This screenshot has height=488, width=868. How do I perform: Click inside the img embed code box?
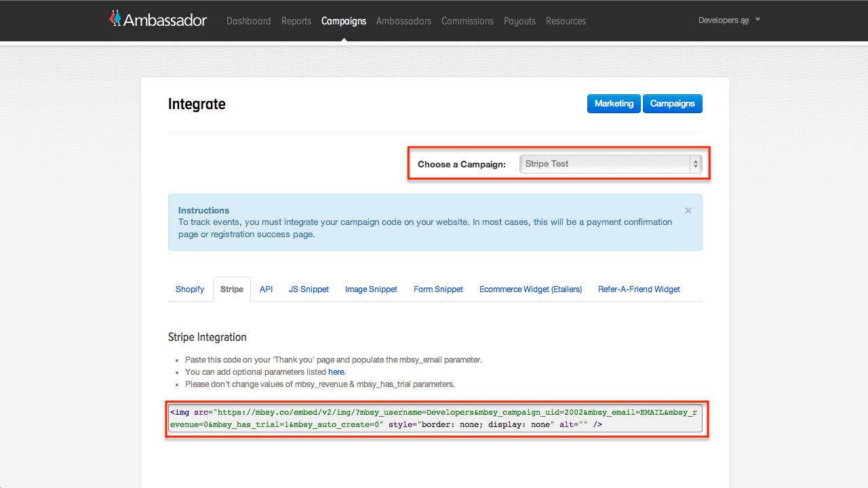435,419
